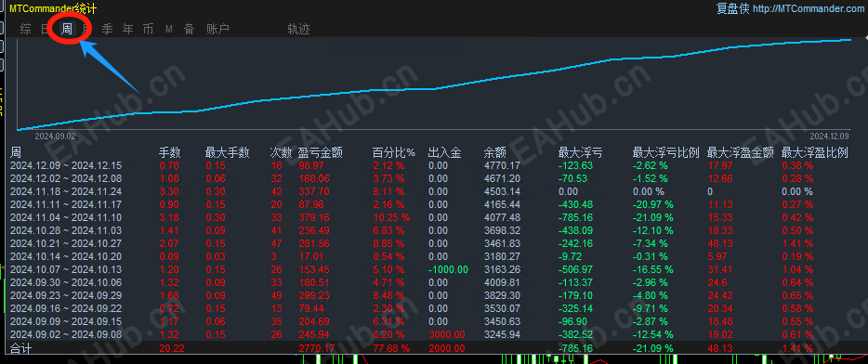Click the chart end date label 2024.12.09
868x364 pixels.
click(x=829, y=136)
